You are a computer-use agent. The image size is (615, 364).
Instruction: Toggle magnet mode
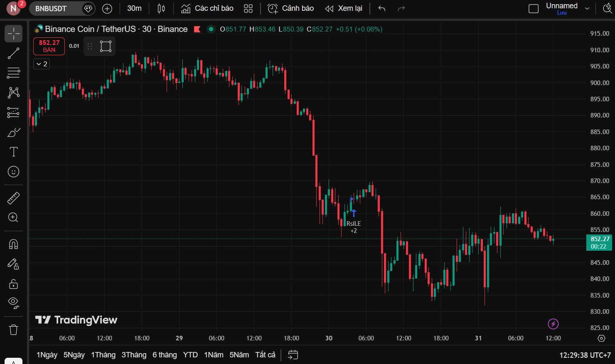pyautogui.click(x=13, y=244)
